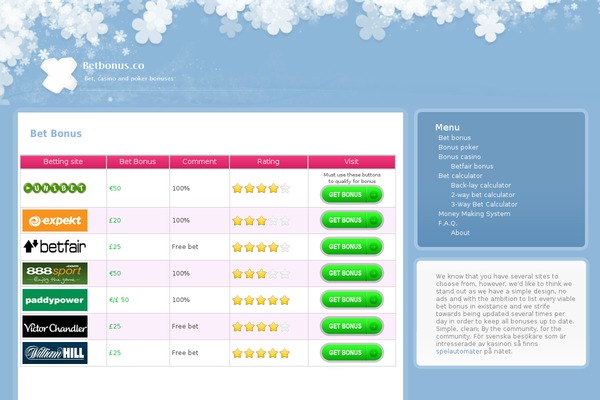The height and width of the screenshot is (400, 600).
Task: Click the 888sport star rating
Action: (261, 273)
